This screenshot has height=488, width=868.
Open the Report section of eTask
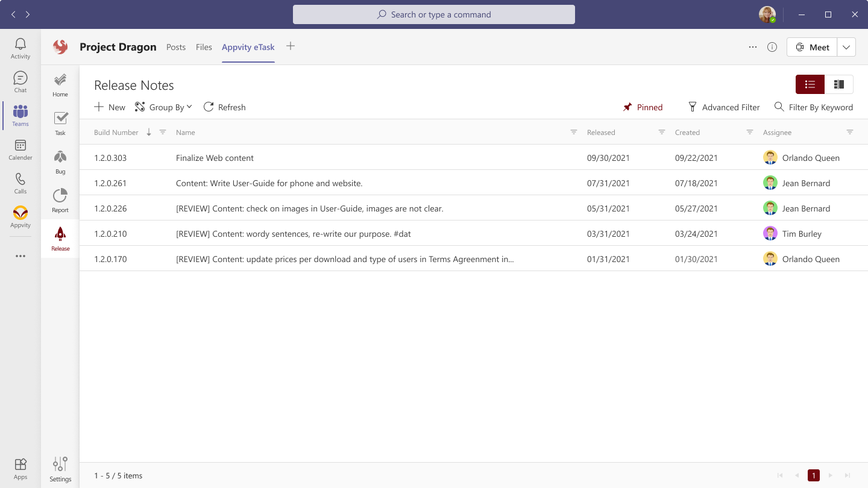tap(60, 199)
